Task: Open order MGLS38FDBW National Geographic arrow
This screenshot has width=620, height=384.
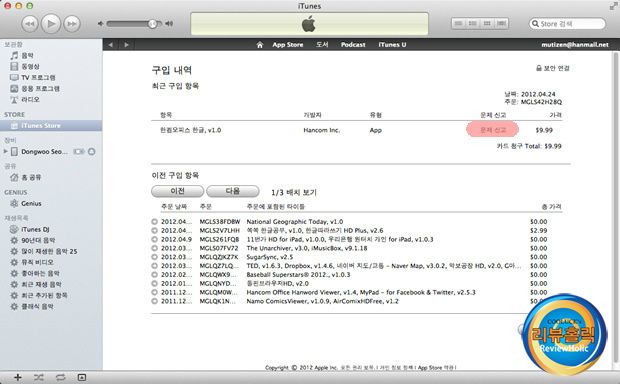Action: click(x=155, y=222)
